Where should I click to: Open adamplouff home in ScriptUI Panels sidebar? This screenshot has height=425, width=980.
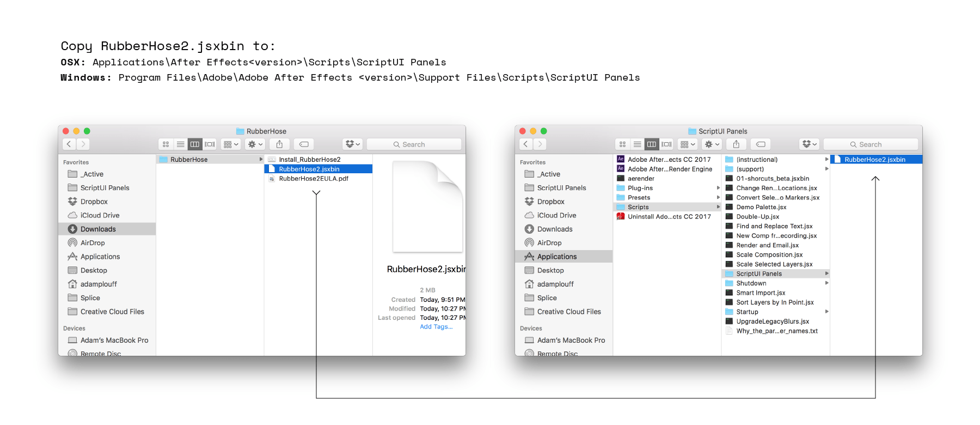pyautogui.click(x=563, y=284)
